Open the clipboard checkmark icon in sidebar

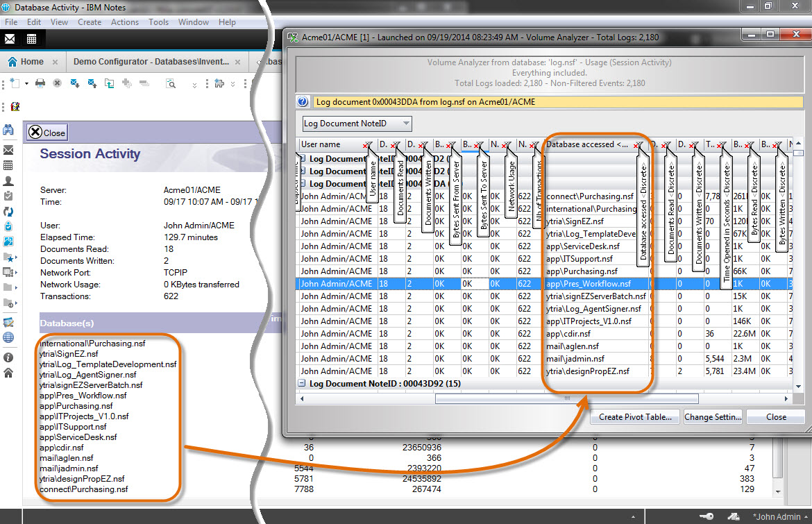[8, 196]
